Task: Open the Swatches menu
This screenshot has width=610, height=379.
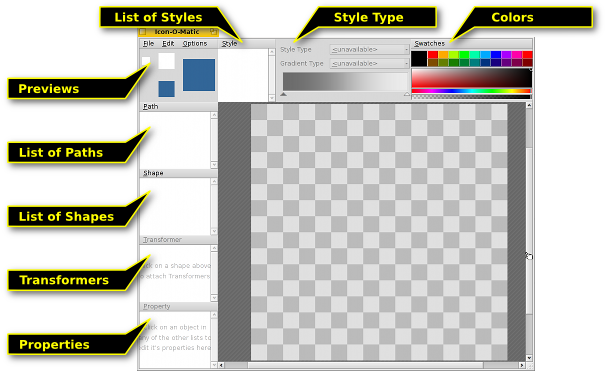Action: click(x=429, y=44)
